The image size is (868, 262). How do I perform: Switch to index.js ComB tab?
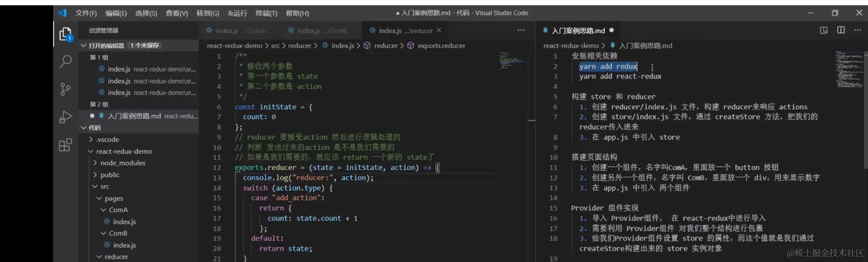321,30
